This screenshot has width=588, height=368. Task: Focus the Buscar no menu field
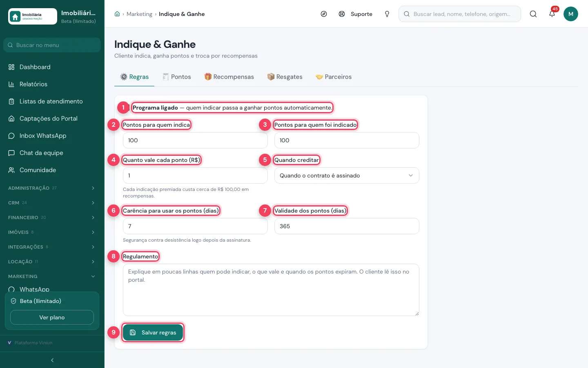pos(52,45)
